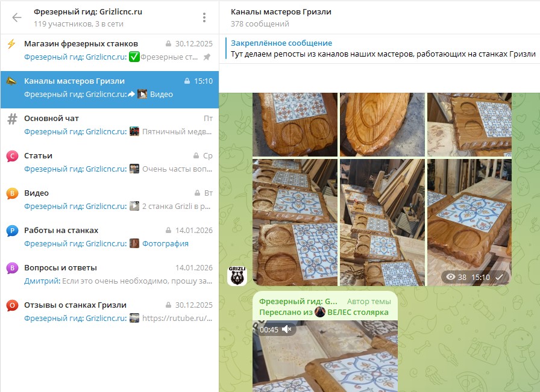Click the Фотография link in Работы preview
This screenshot has width=540, height=392.
tap(165, 244)
